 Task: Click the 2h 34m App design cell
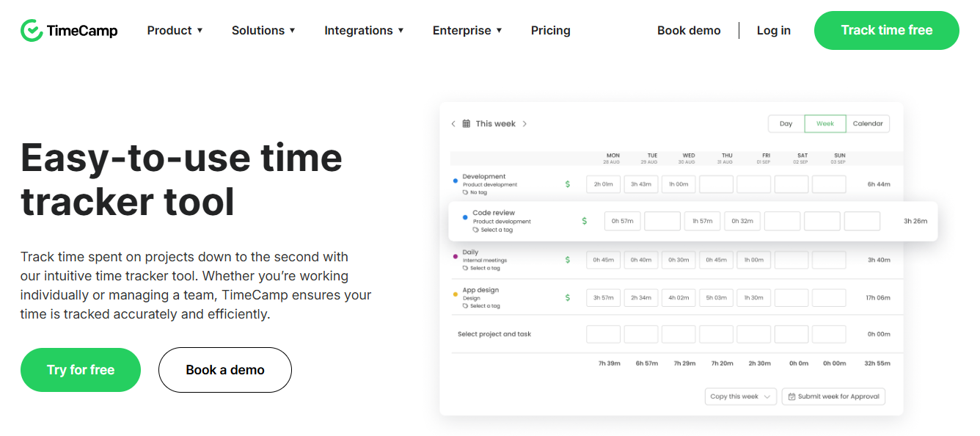click(x=641, y=298)
